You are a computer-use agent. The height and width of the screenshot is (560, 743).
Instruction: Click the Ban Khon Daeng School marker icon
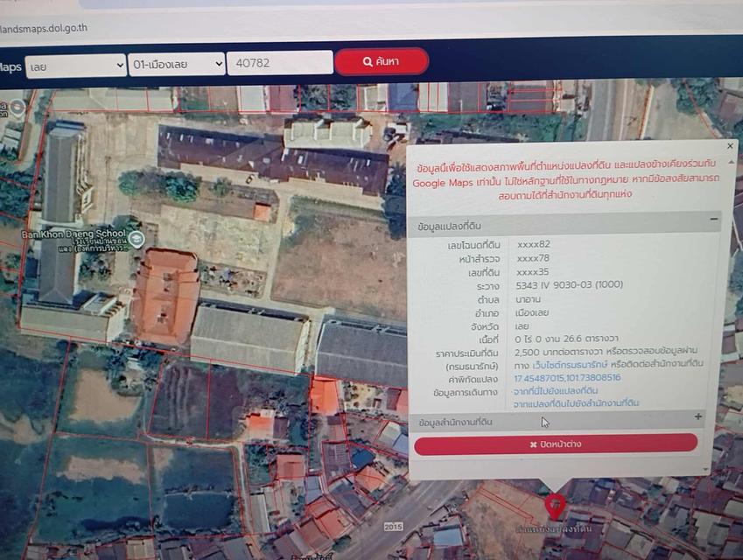137,239
